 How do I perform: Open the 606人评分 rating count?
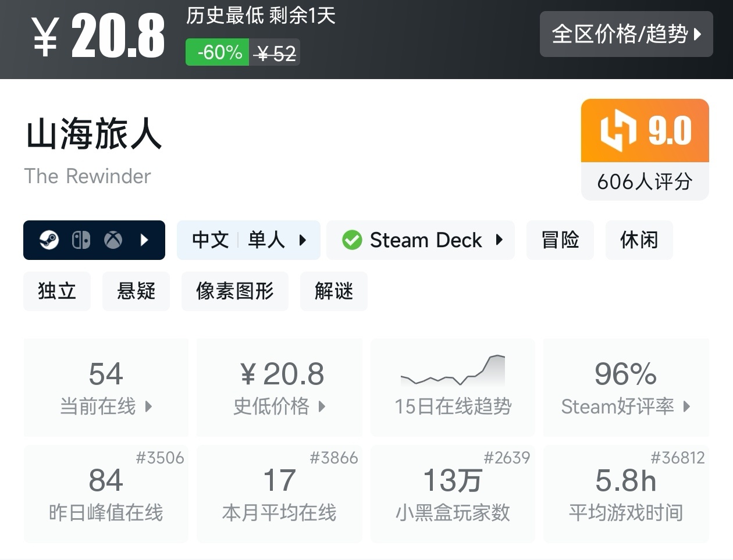645,181
